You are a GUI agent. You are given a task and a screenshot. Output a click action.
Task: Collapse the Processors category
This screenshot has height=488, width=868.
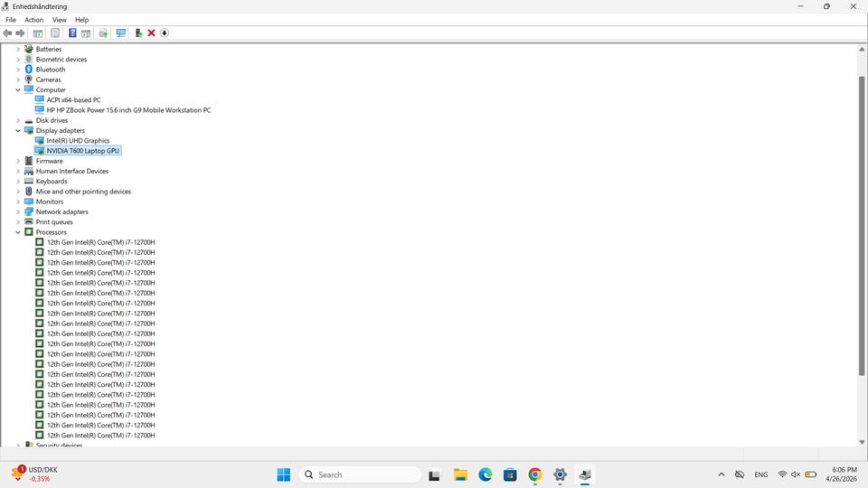point(18,232)
